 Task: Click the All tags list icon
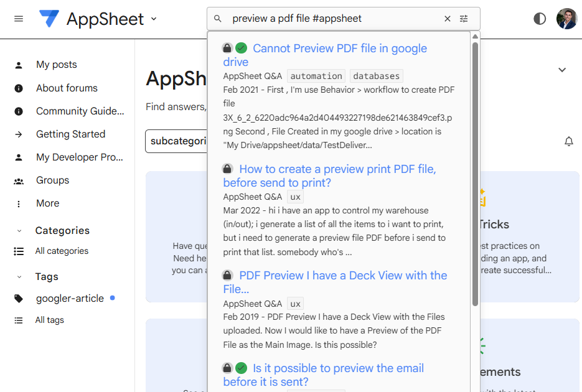pos(19,320)
